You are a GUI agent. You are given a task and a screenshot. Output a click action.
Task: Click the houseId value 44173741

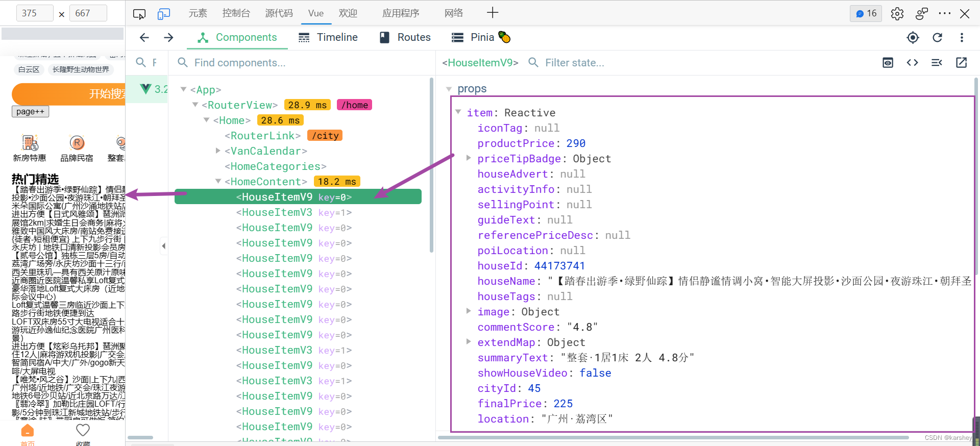point(559,266)
